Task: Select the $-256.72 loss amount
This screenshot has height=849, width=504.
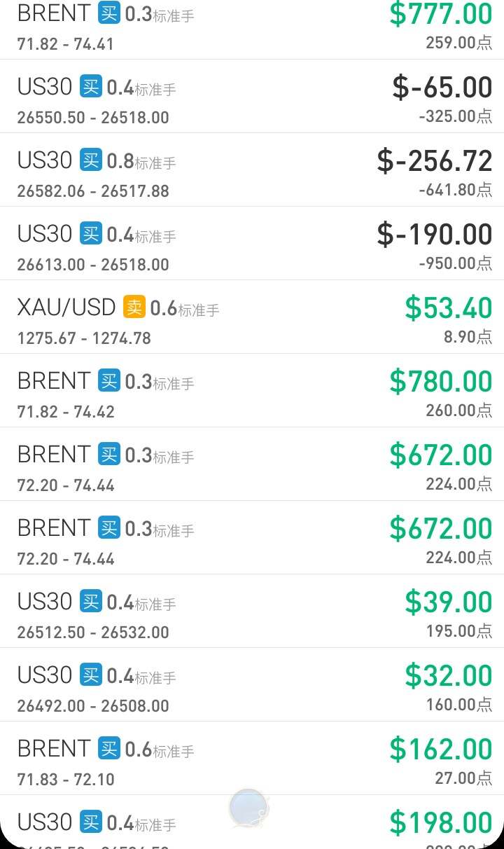Action: pyautogui.click(x=435, y=161)
